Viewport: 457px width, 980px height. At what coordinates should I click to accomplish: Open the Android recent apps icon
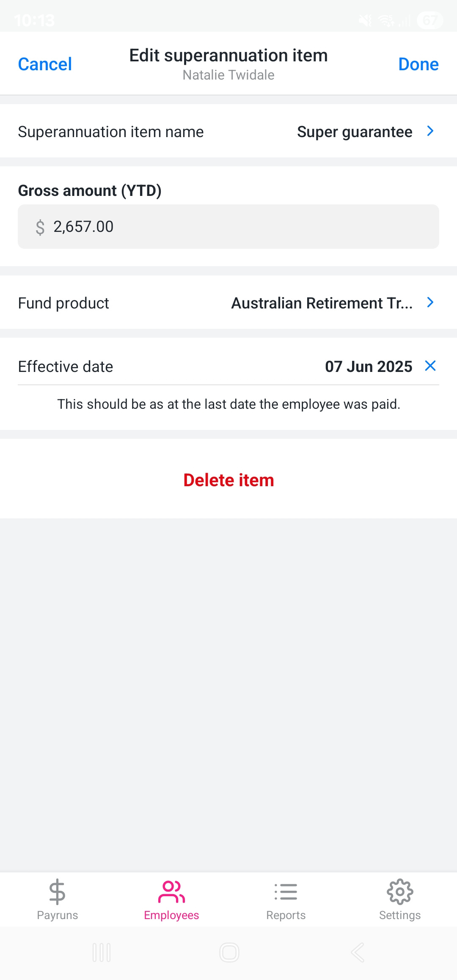[102, 952]
